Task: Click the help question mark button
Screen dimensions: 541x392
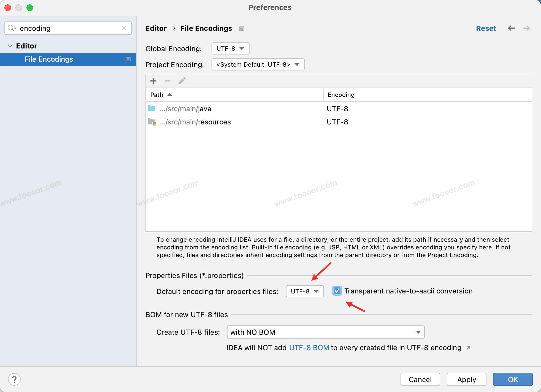Action: (14, 379)
